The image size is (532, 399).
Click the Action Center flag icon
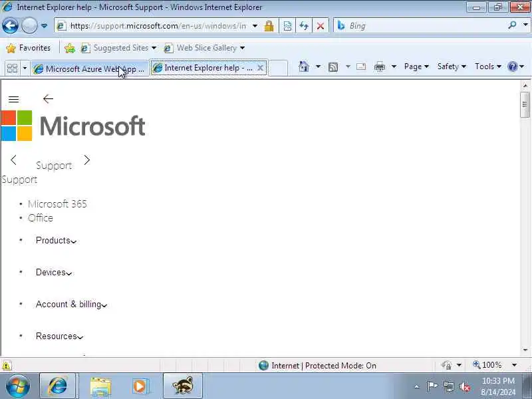[432, 386]
